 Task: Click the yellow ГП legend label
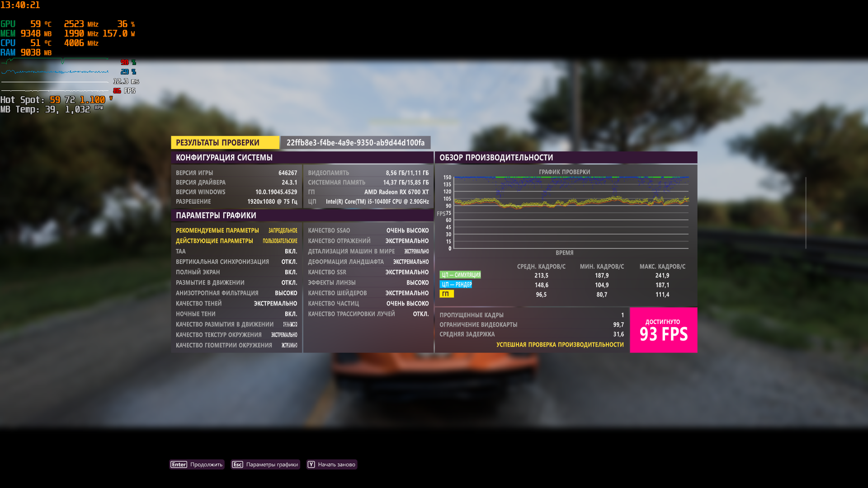446,294
